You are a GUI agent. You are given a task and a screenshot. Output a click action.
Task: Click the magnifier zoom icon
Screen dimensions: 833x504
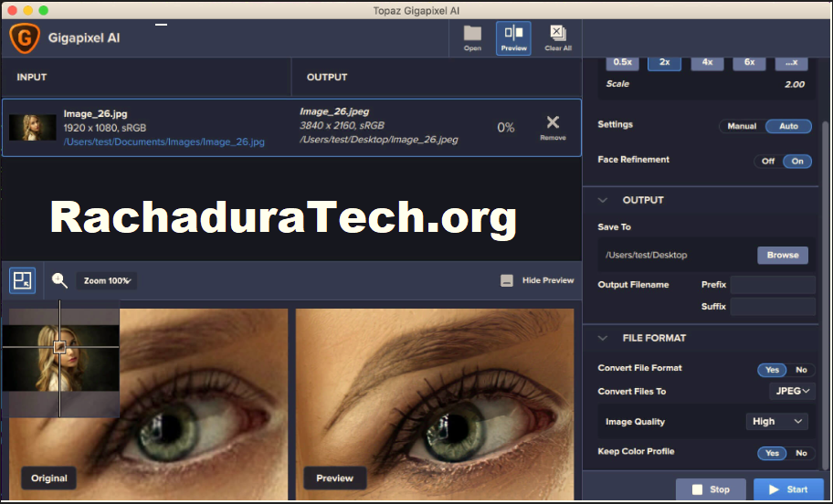[x=59, y=281]
